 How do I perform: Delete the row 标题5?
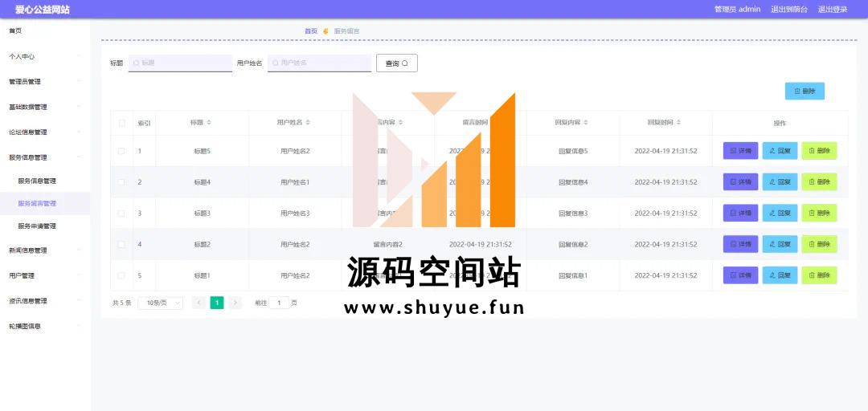(x=819, y=150)
